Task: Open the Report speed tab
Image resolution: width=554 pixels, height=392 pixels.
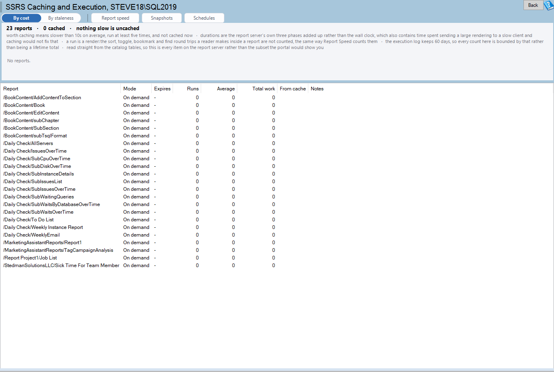Action: tap(115, 18)
